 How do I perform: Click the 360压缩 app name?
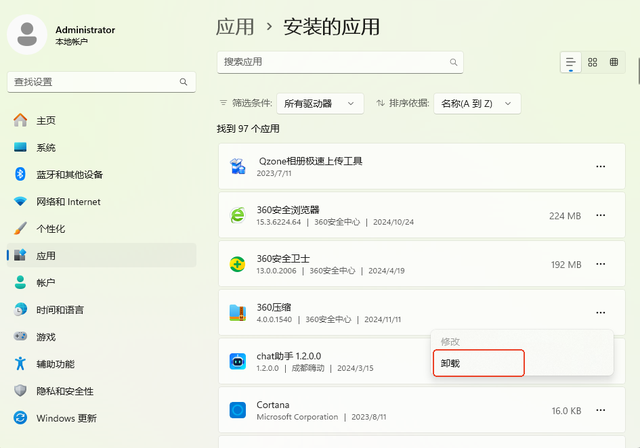click(x=273, y=307)
